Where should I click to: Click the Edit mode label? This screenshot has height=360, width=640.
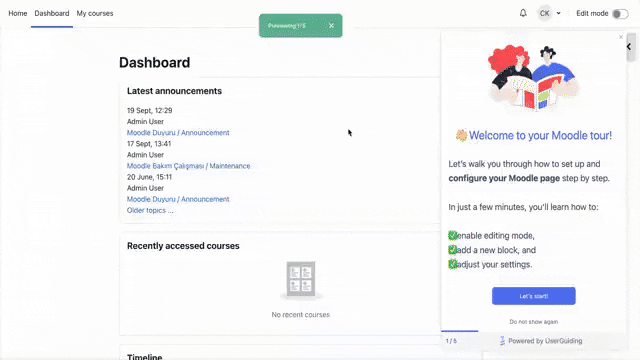click(x=592, y=13)
